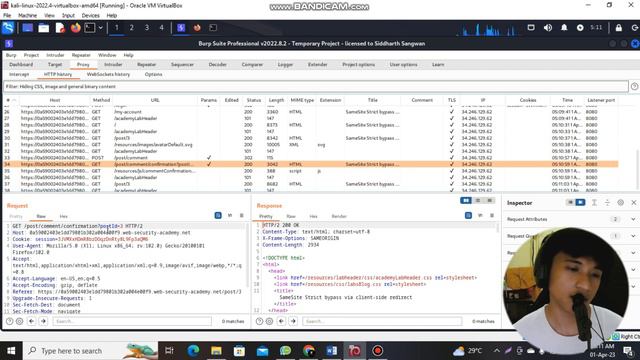Screen dimensions: 640x360
Task: Open the Window menu
Action: coord(107,55)
